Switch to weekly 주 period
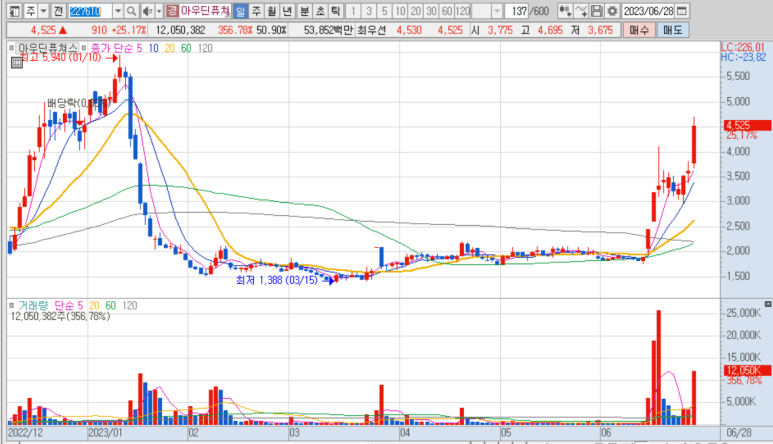Viewport: 773px width, 444px height. pyautogui.click(x=256, y=11)
